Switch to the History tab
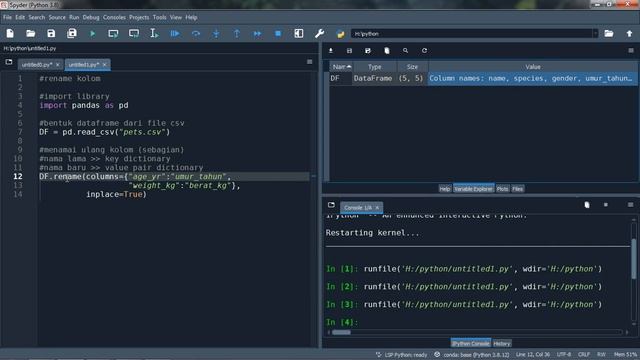The height and width of the screenshot is (360, 640). click(x=502, y=343)
